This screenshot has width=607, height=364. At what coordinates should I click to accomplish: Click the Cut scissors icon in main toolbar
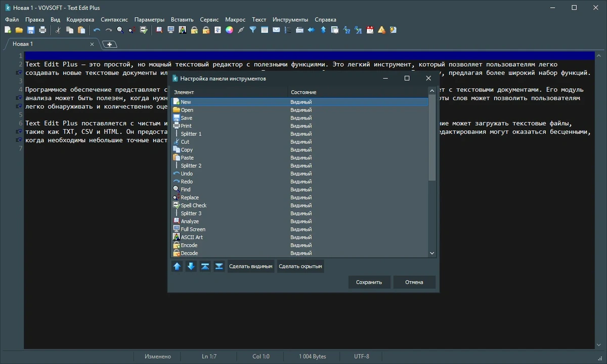(x=58, y=30)
